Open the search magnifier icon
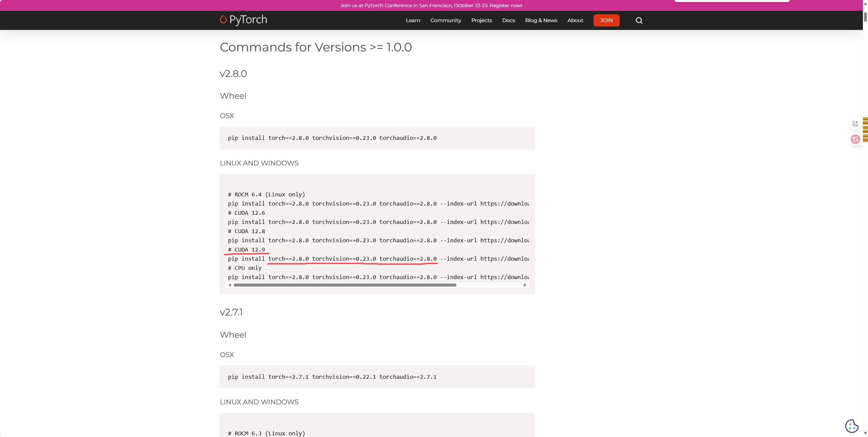The width and height of the screenshot is (868, 437). coord(639,20)
